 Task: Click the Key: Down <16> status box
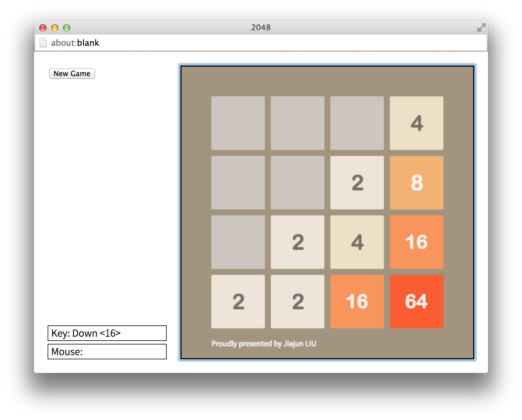[x=107, y=333]
